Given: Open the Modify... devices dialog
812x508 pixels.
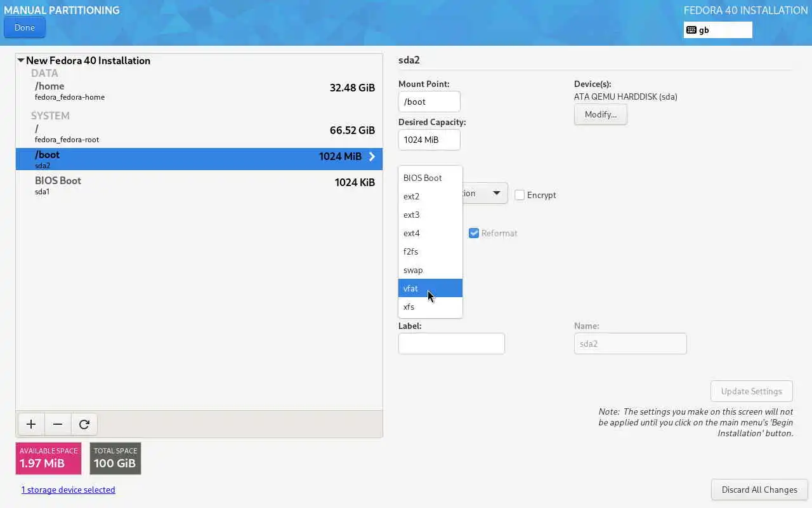Looking at the screenshot, I should (x=601, y=114).
